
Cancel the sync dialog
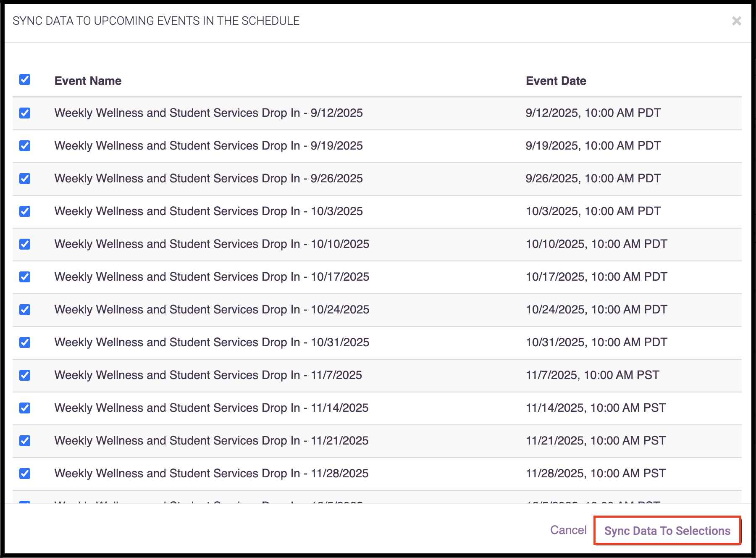[x=568, y=530]
